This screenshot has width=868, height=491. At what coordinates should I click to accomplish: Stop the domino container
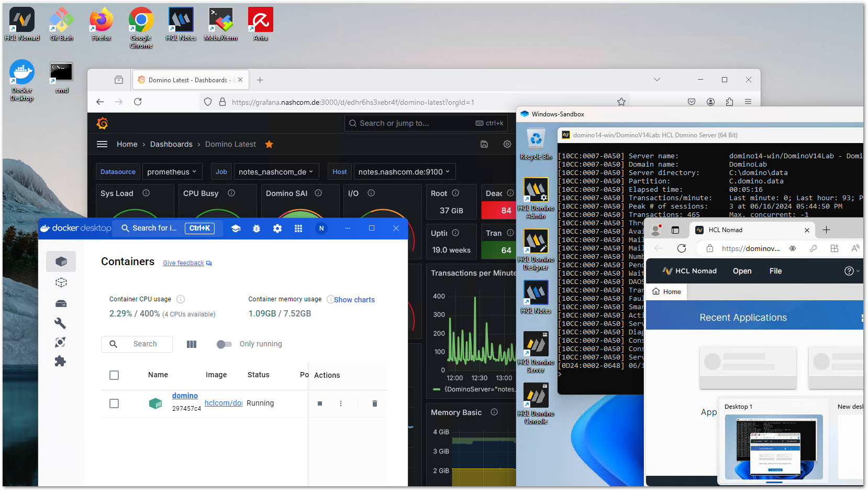[320, 403]
